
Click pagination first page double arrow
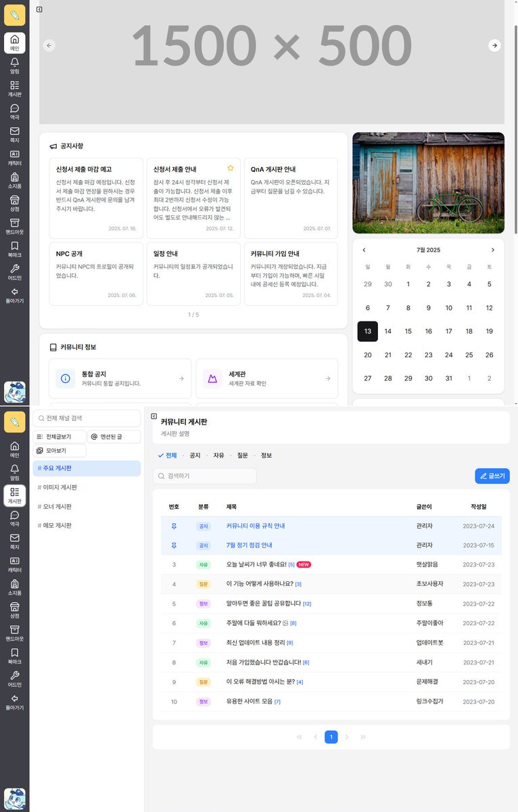(x=300, y=737)
